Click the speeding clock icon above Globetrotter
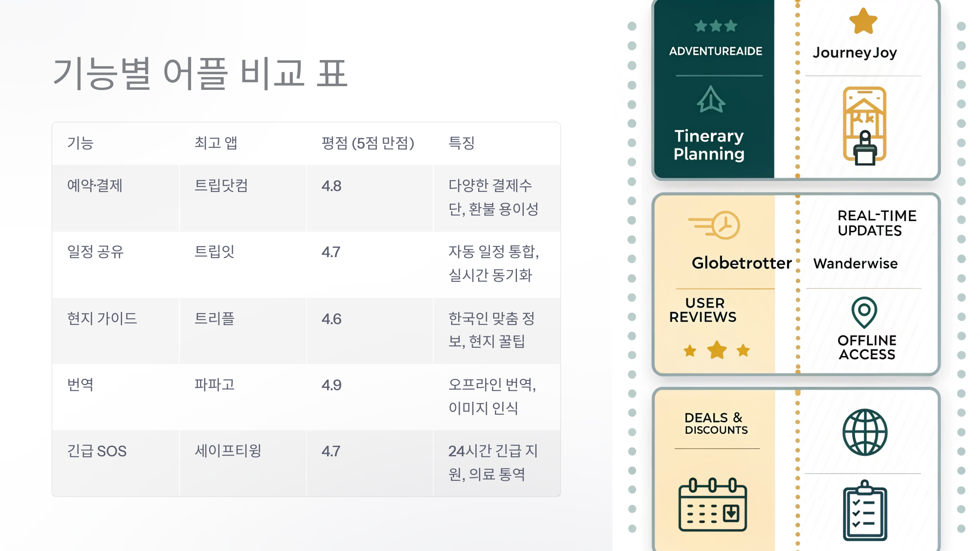The width and height of the screenshot is (980, 551). coord(714,225)
